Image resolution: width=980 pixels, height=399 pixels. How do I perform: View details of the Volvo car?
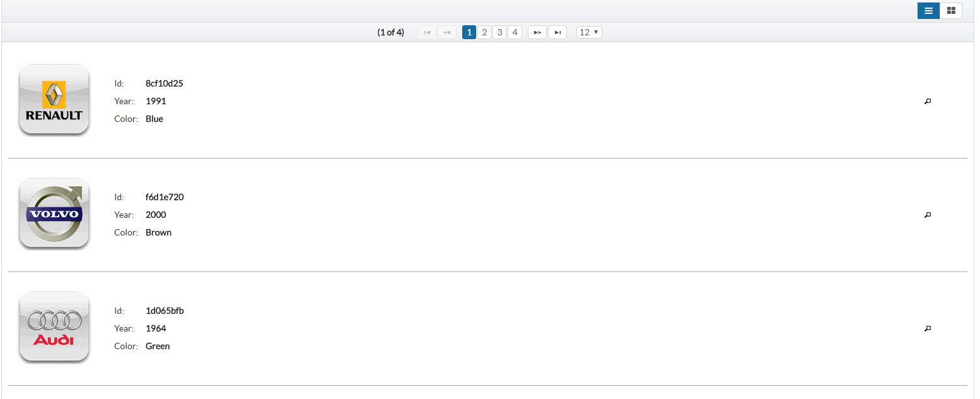click(928, 215)
